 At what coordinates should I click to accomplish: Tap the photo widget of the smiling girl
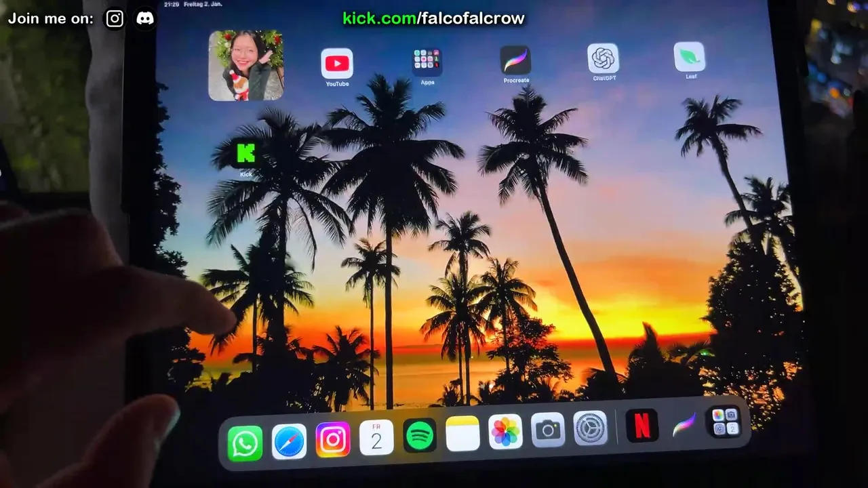coord(245,65)
